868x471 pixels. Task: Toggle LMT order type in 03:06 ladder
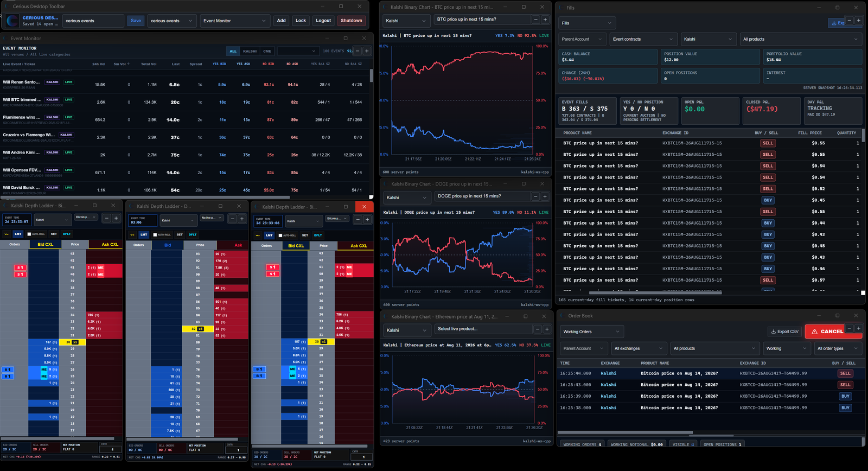coord(144,234)
